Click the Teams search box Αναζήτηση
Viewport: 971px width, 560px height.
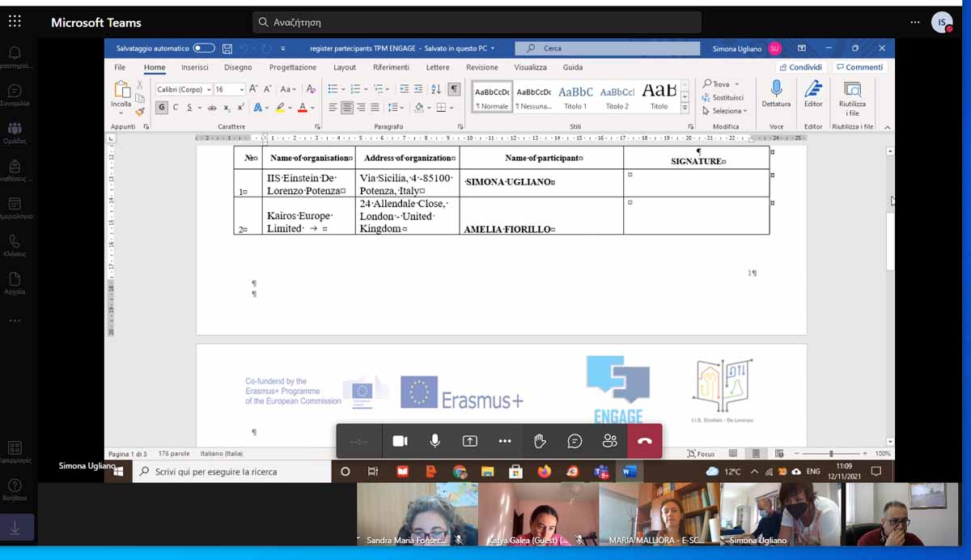477,23
